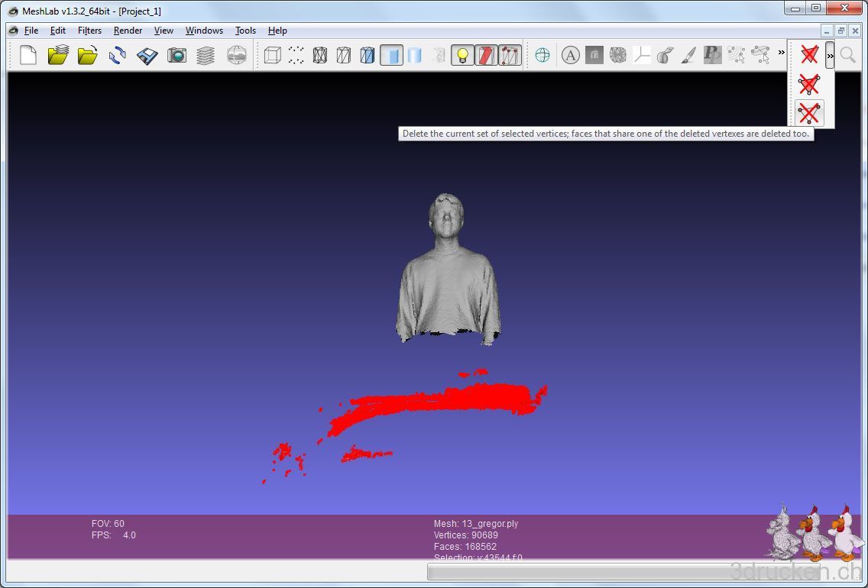The image size is (868, 588).
Task: Open the Help menu
Action: pos(277,31)
